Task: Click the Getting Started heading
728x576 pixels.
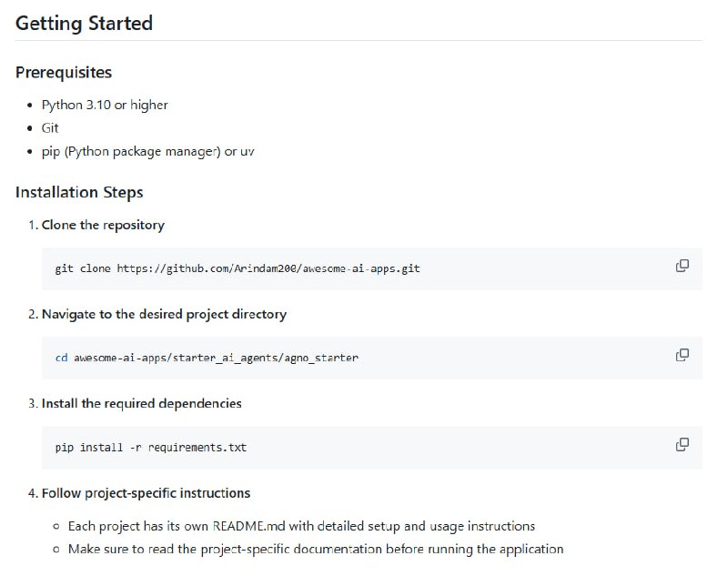Action: (x=84, y=24)
